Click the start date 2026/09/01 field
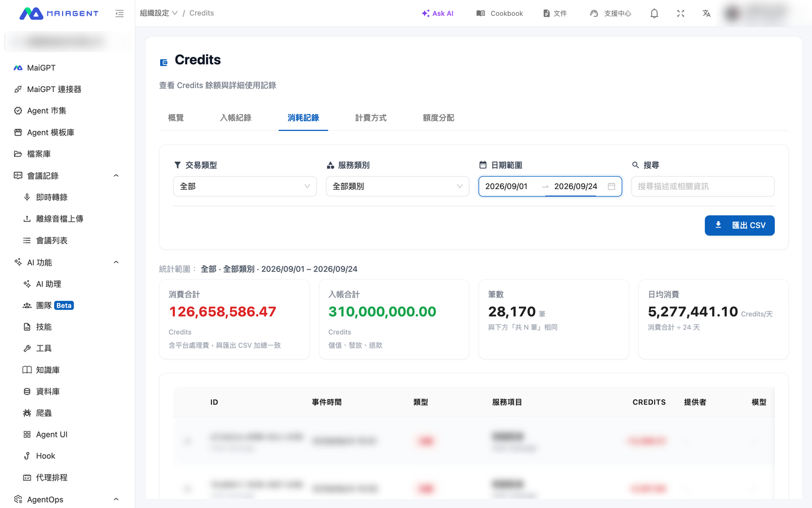Viewport: 812px width, 508px height. [511, 186]
